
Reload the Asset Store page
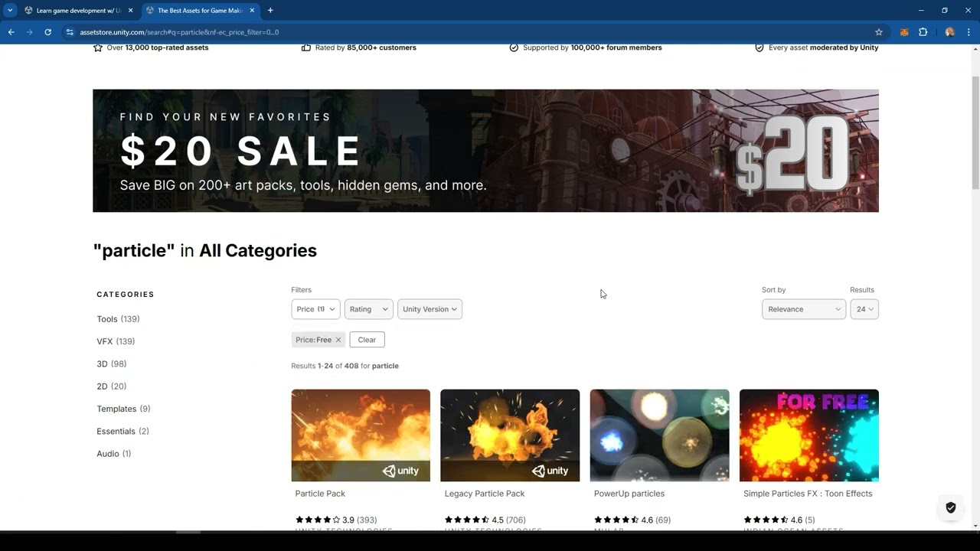pos(47,32)
